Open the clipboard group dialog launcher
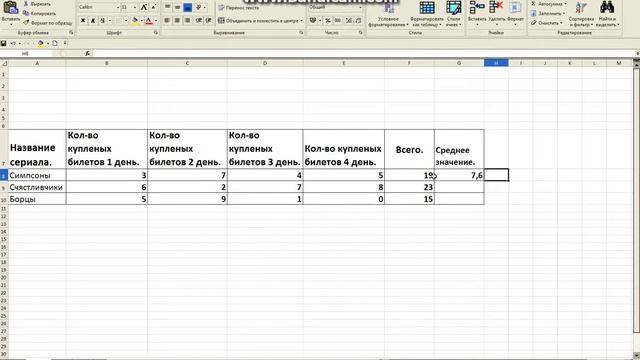The image size is (640, 360). [71, 33]
